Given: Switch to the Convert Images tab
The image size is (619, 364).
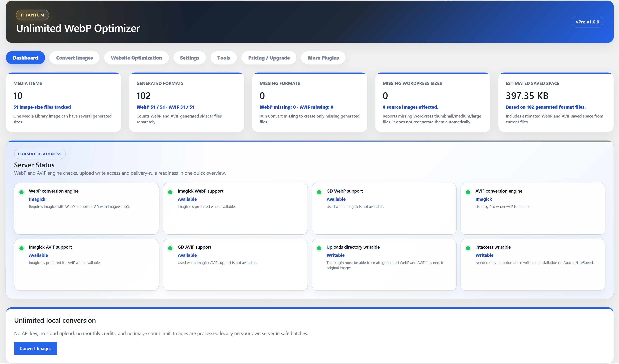Looking at the screenshot, I should pyautogui.click(x=74, y=58).
